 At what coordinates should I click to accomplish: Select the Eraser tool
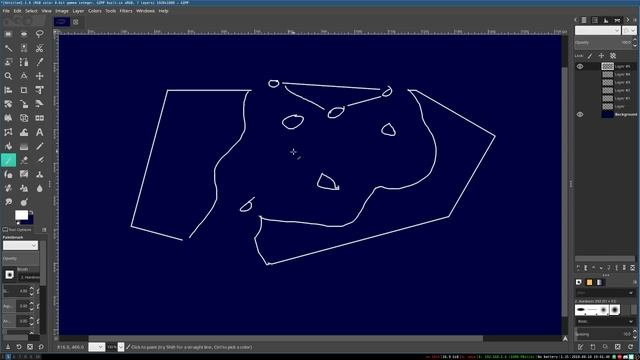click(24, 160)
